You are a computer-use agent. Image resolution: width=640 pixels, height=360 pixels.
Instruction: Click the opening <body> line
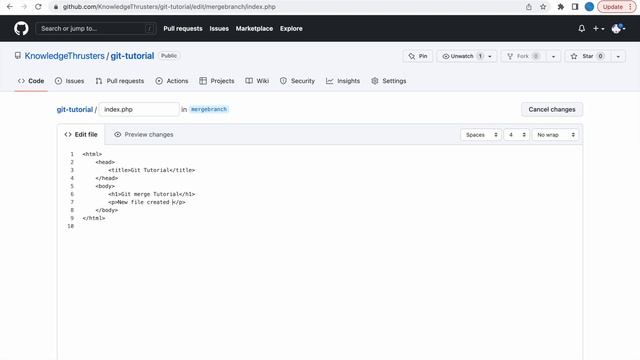point(105,186)
